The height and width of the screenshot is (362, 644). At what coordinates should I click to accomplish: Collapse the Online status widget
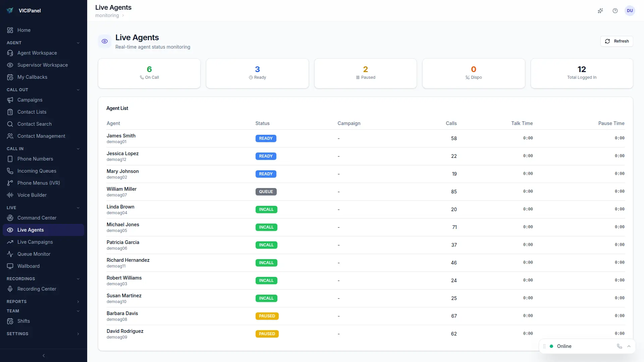pos(629,346)
